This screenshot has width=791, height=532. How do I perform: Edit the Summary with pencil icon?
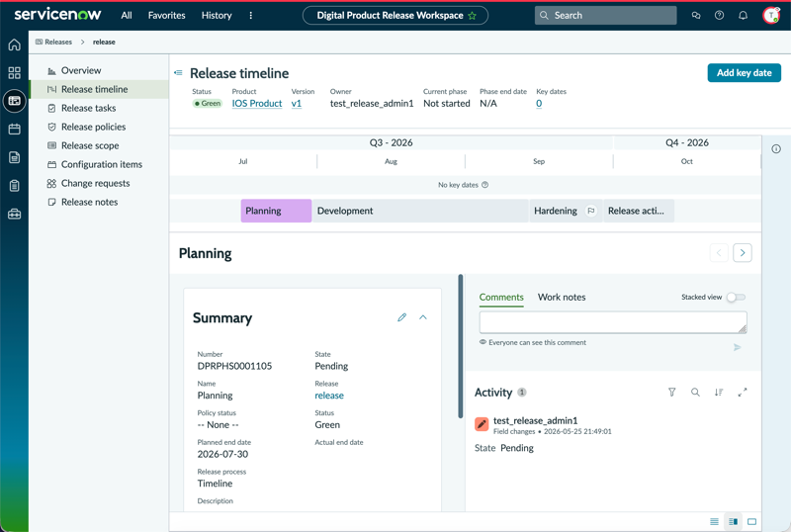[x=401, y=317]
